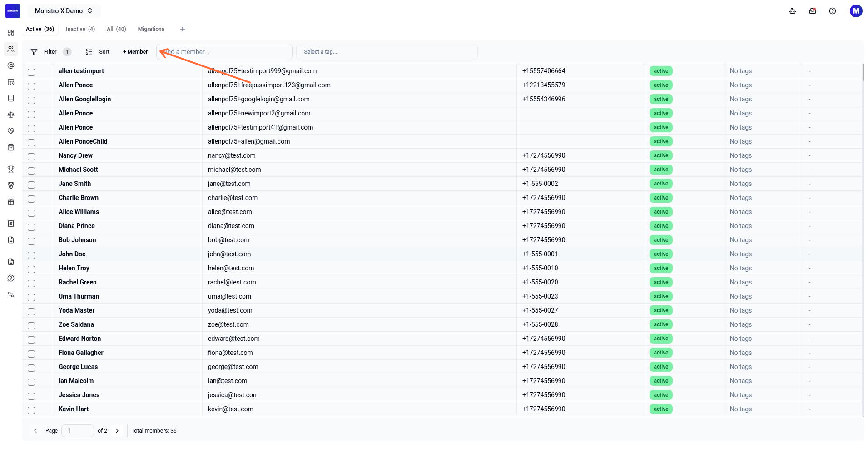Switch to the Inactive (4) tab
The height and width of the screenshot is (449, 868).
point(80,29)
